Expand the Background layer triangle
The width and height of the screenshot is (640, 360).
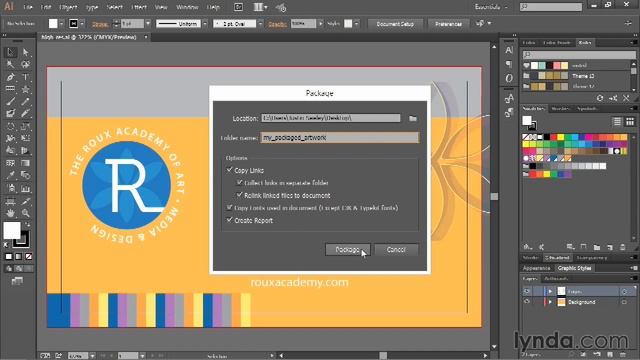tap(550, 302)
